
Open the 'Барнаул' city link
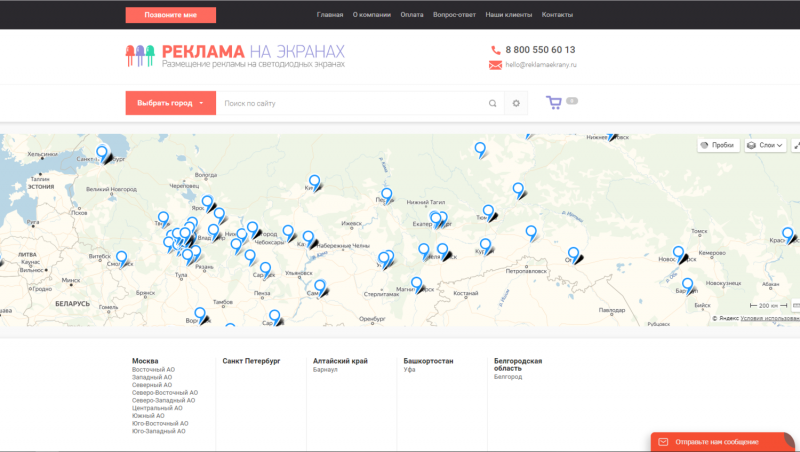click(325, 369)
